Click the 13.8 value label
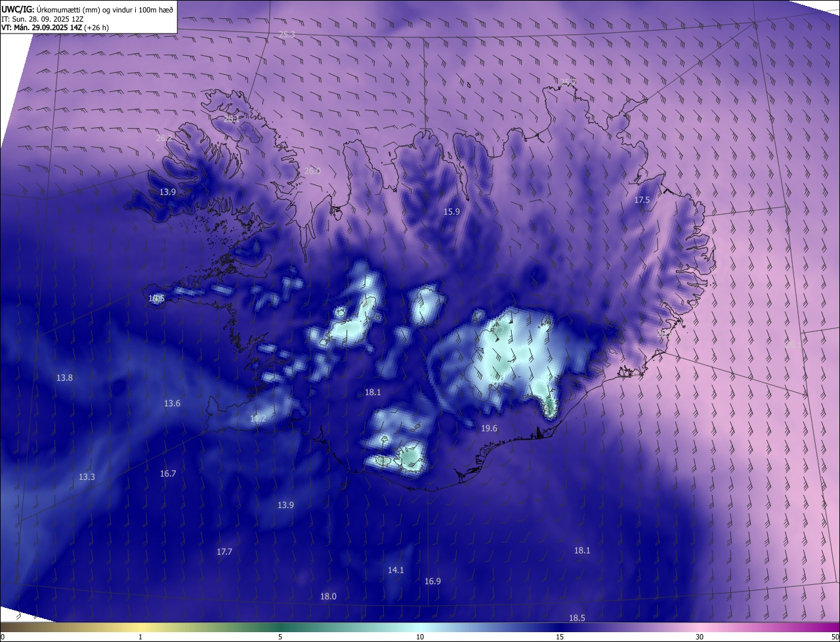840x642 pixels. [x=64, y=378]
